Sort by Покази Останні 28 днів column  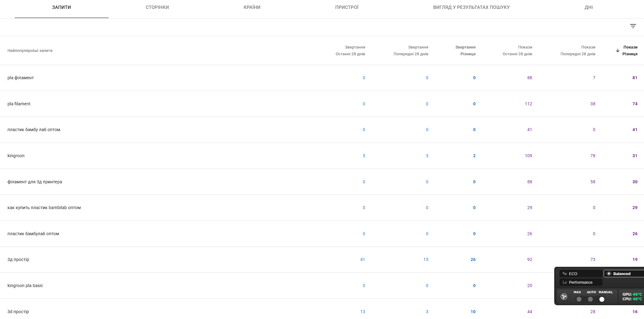pyautogui.click(x=517, y=51)
